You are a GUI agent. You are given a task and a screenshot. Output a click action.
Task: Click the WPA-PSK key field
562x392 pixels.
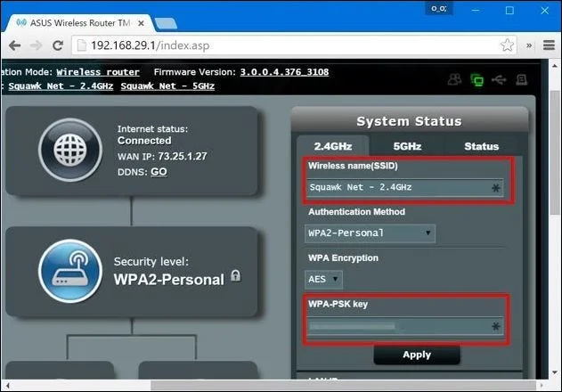pyautogui.click(x=405, y=326)
